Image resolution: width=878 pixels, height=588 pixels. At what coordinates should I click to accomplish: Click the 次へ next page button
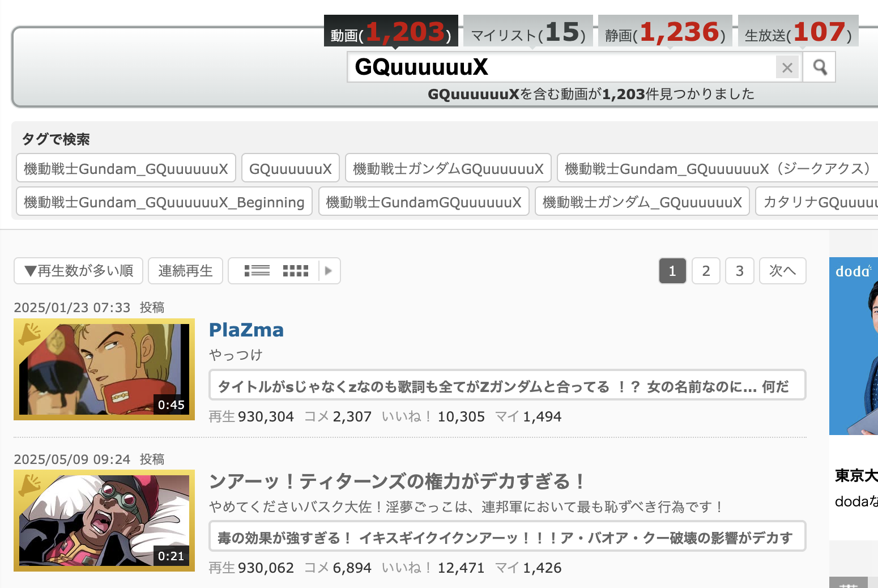tap(782, 271)
